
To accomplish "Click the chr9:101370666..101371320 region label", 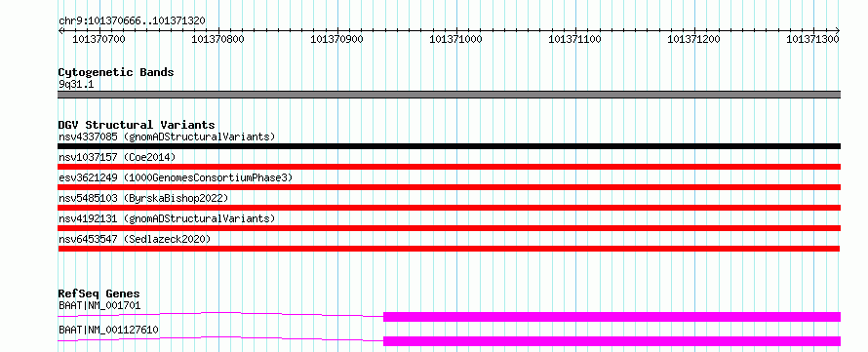I will [132, 21].
